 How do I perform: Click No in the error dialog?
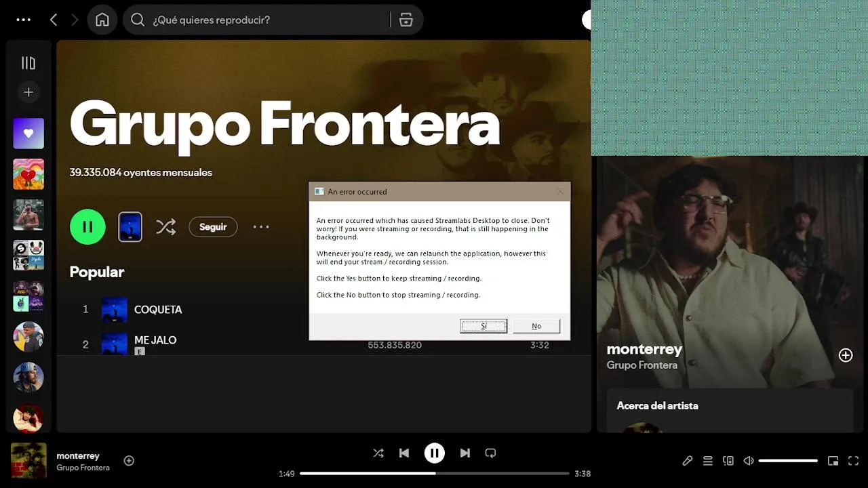[536, 326]
